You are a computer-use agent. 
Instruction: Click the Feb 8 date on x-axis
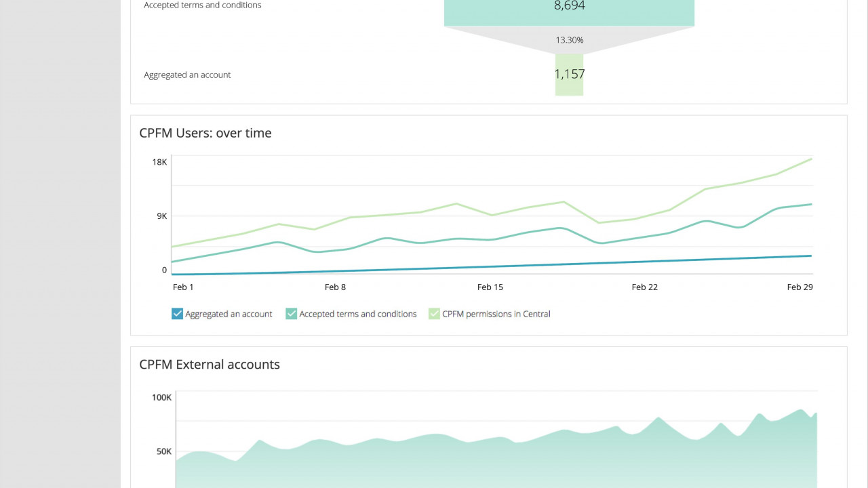(x=335, y=287)
